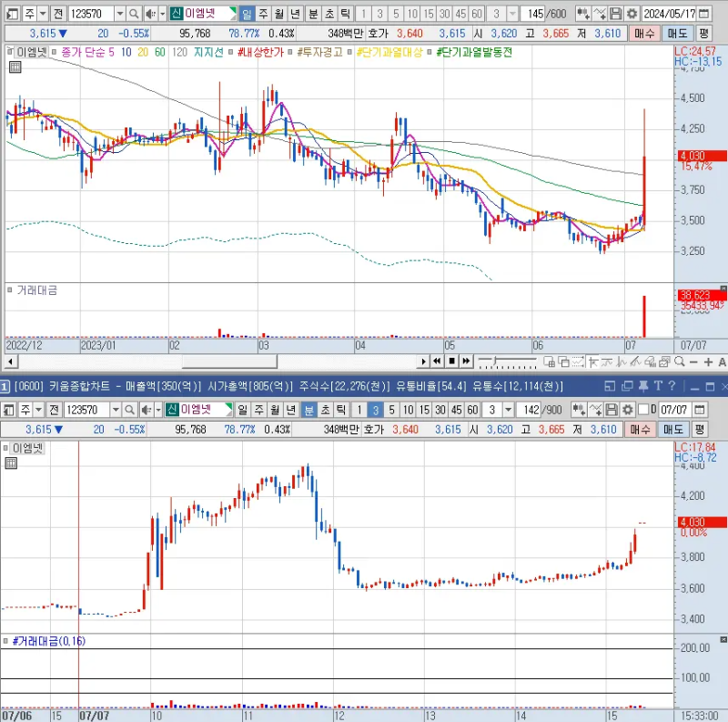Expand 주 market type dropdown in upper toolbar
This screenshot has height=722, width=728.
pyautogui.click(x=43, y=14)
